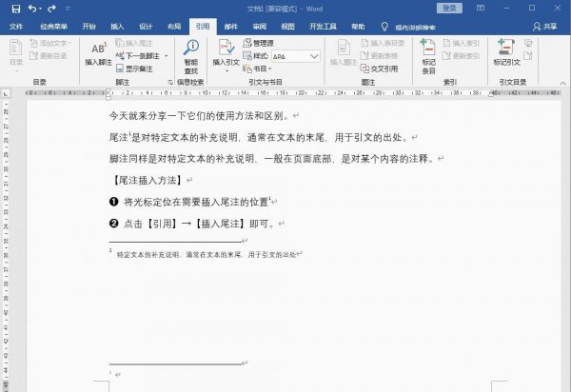Click 更新表格 in the 题注 group
The image size is (571, 392).
(x=379, y=56)
